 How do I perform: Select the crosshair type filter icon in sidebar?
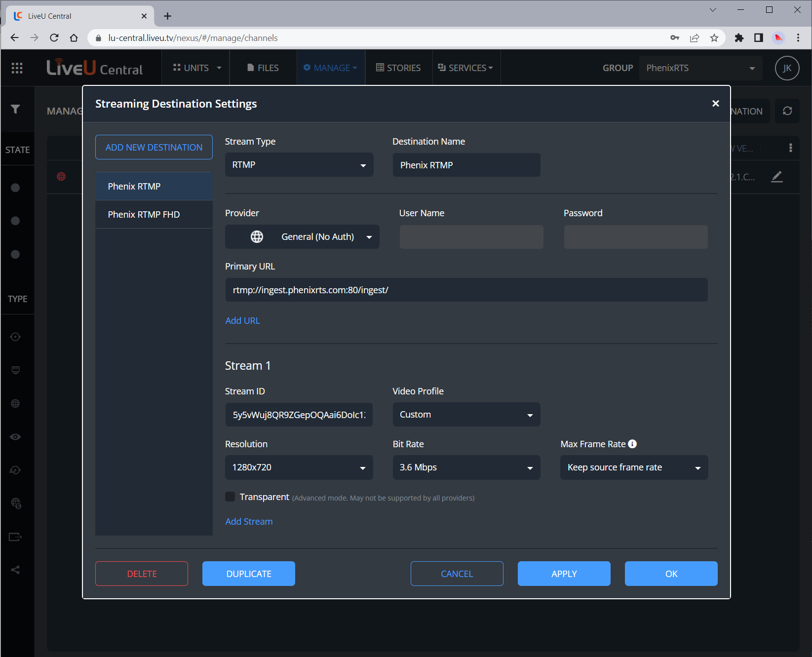click(x=15, y=337)
